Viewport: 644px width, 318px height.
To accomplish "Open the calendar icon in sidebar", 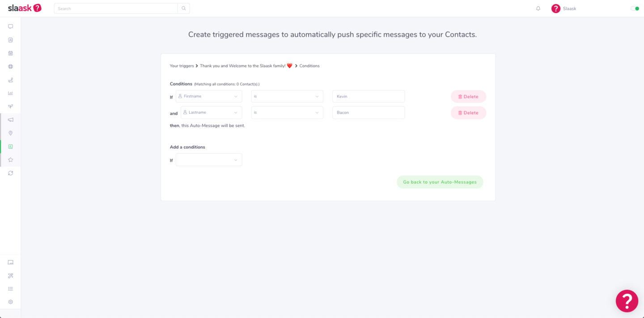I will (x=10, y=53).
